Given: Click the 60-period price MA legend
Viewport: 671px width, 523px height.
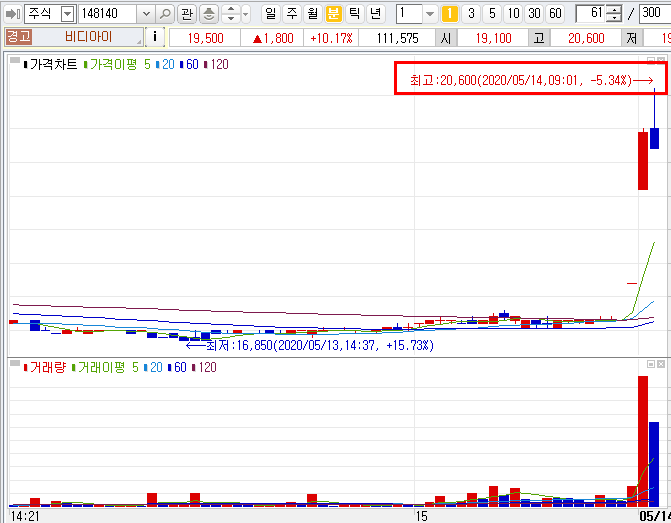Looking at the screenshot, I should [189, 65].
